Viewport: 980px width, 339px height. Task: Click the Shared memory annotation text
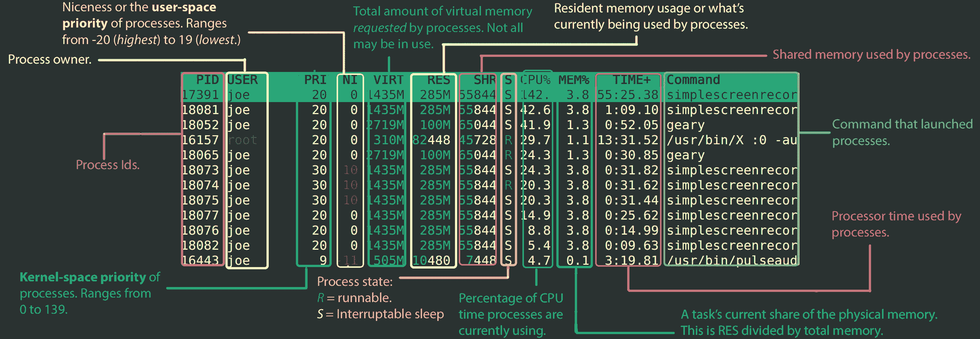[871, 54]
